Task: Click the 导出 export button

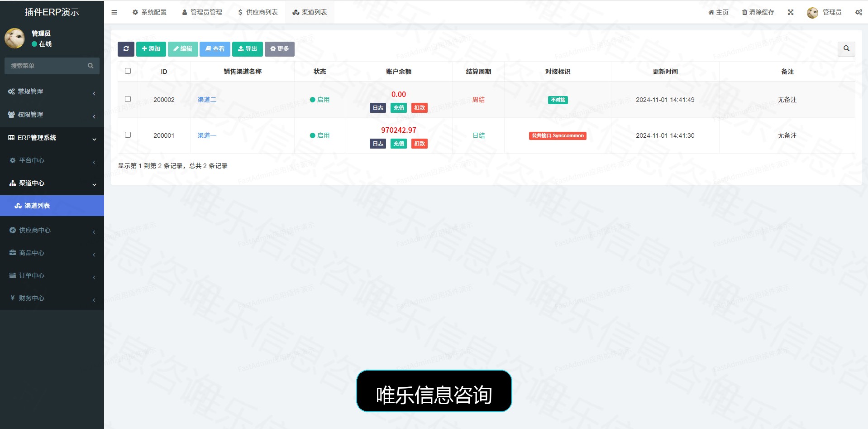Action: click(248, 49)
